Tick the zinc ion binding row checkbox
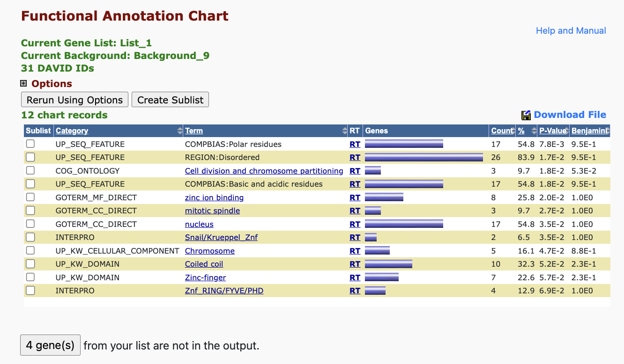This screenshot has width=624, height=364. click(30, 197)
